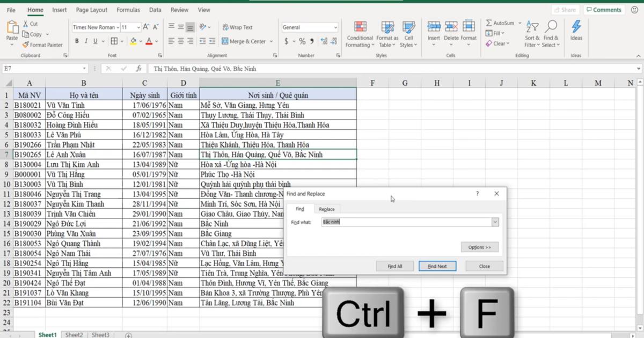The image size is (644, 338).
Task: Align text left in ribbon
Action: tap(171, 41)
